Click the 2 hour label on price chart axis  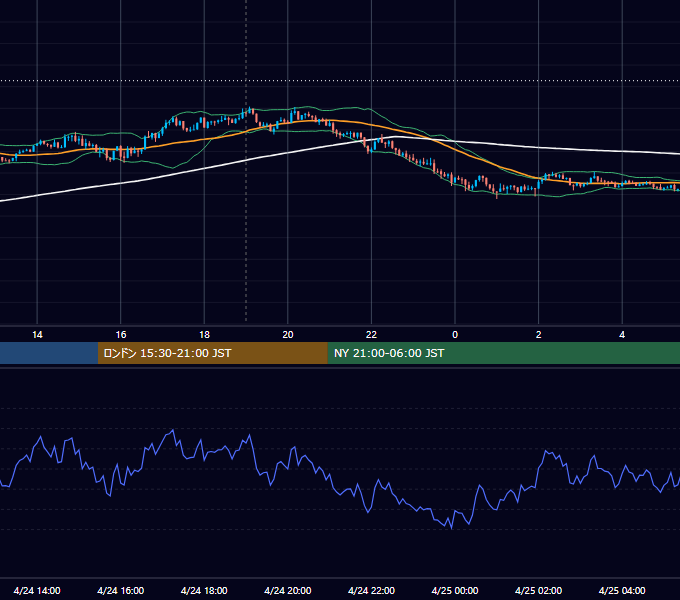pos(539,335)
